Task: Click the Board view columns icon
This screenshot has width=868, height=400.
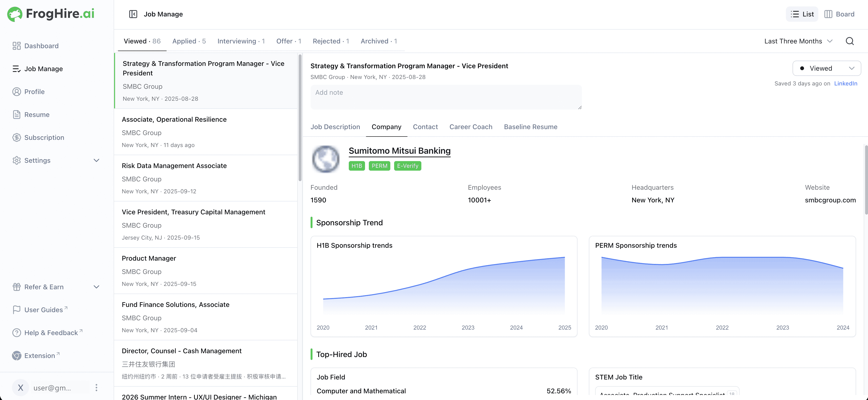Action: [x=828, y=14]
